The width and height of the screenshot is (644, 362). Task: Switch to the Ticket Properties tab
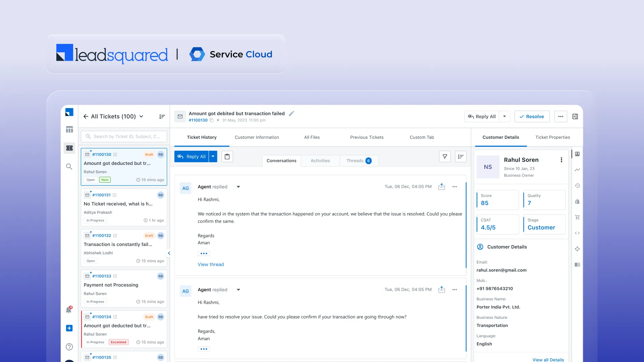[553, 137]
